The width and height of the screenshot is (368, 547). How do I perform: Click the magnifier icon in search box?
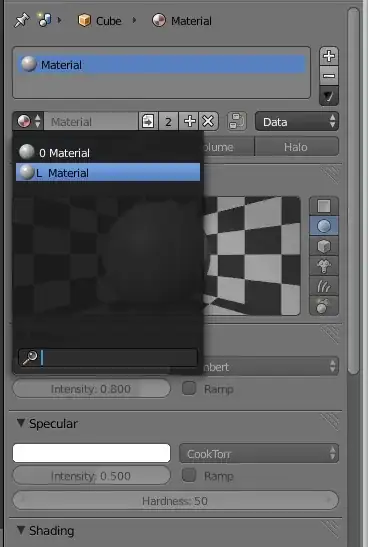click(30, 358)
